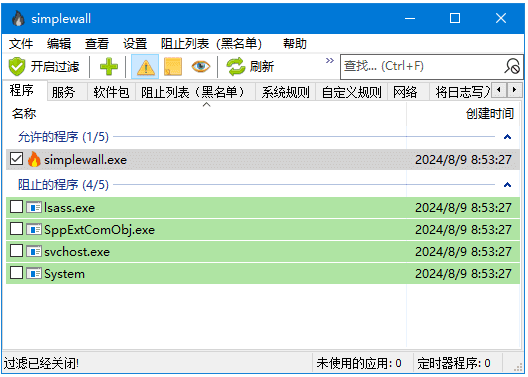Click the System entry's application icon
The height and width of the screenshot is (377, 528).
pos(34,273)
